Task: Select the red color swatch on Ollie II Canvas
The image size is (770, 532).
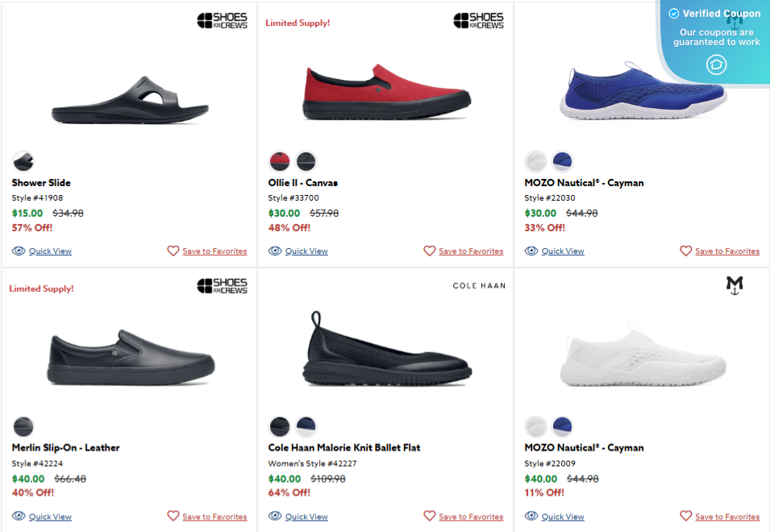Action: [x=279, y=161]
